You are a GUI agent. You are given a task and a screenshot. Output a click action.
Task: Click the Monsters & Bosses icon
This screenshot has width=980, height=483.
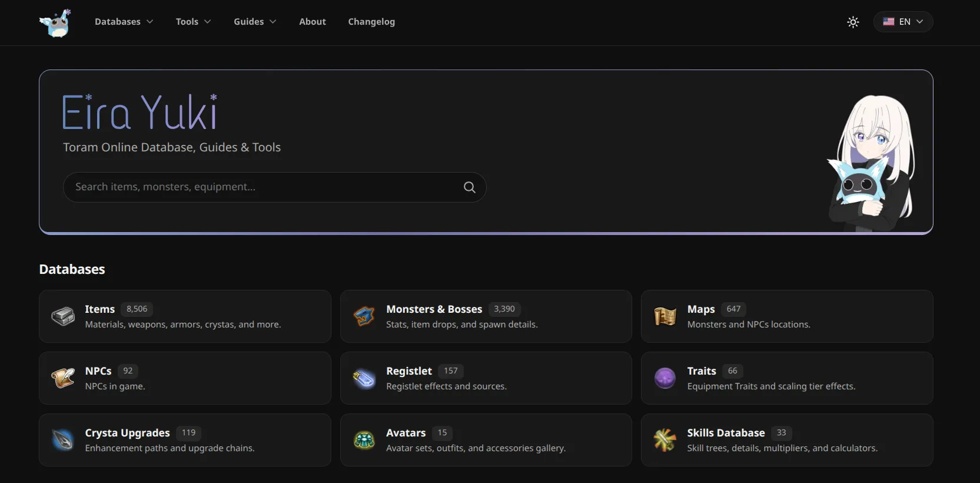pyautogui.click(x=364, y=316)
